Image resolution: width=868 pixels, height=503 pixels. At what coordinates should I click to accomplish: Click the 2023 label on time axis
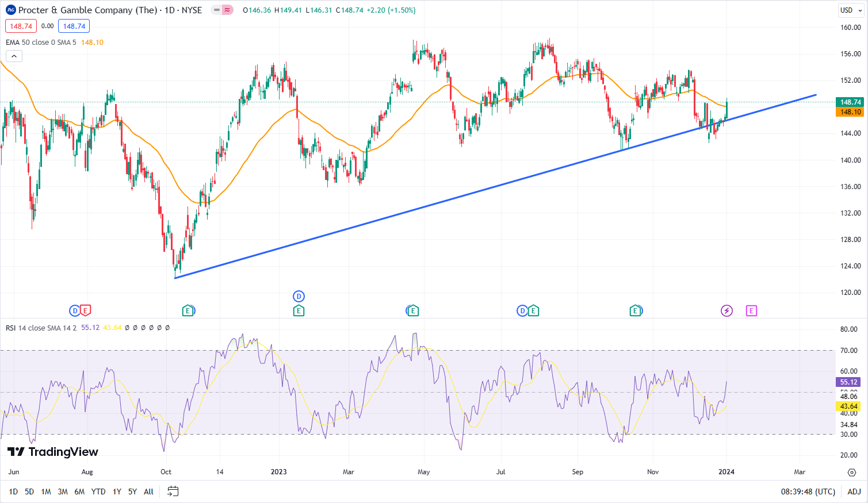278,472
